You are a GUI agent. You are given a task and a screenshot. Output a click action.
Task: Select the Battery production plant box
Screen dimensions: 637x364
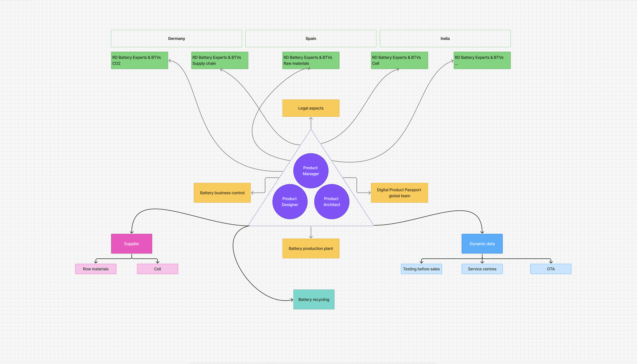click(311, 249)
